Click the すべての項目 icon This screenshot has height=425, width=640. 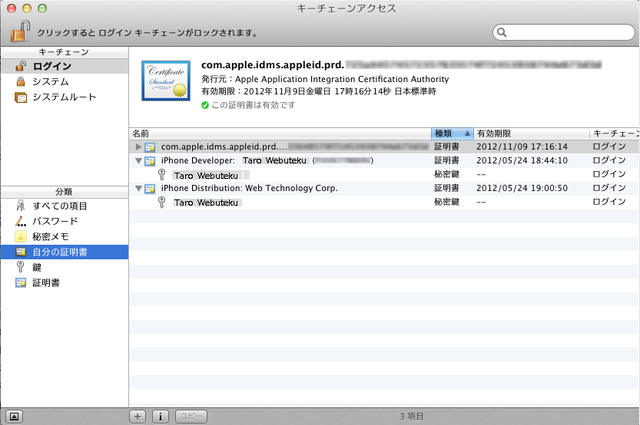[20, 205]
